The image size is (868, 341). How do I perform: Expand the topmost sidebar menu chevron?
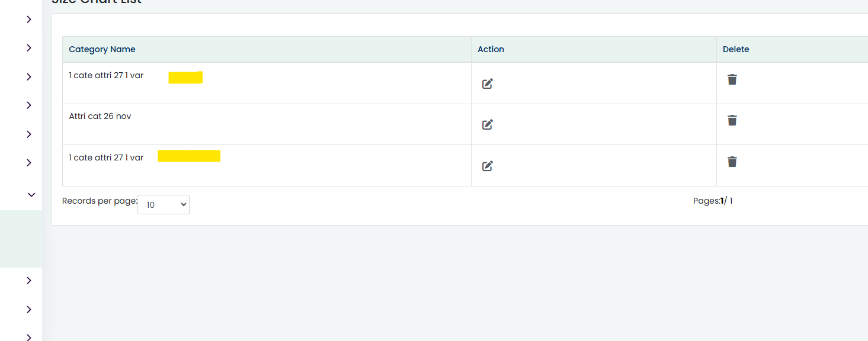[x=29, y=20]
